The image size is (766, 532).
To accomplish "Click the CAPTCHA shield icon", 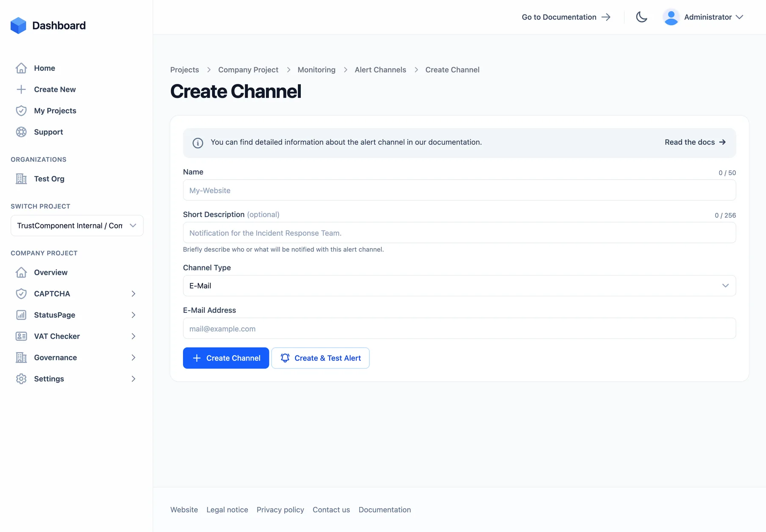I will (21, 294).
